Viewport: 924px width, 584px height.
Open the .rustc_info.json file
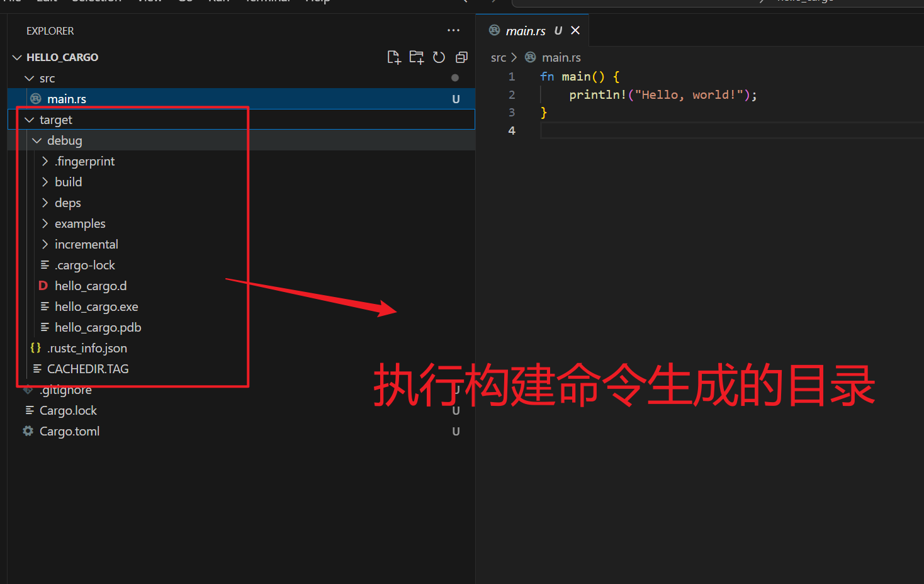point(87,348)
